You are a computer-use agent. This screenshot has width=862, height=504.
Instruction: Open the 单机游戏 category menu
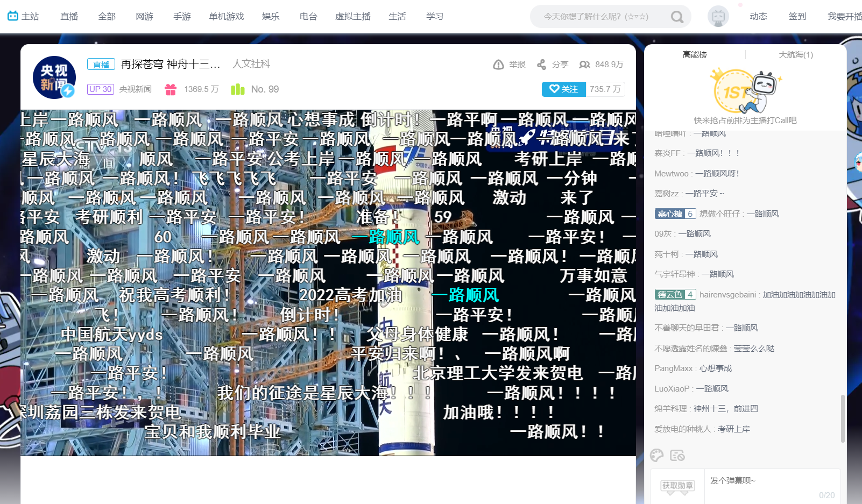[x=227, y=16]
